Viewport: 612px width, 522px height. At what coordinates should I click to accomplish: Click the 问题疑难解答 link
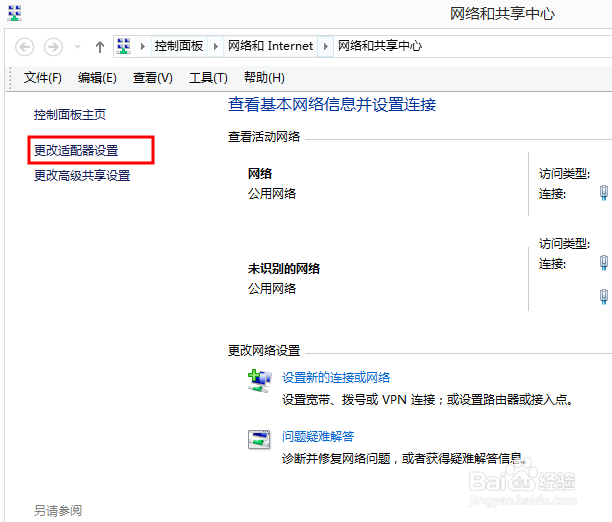318,436
